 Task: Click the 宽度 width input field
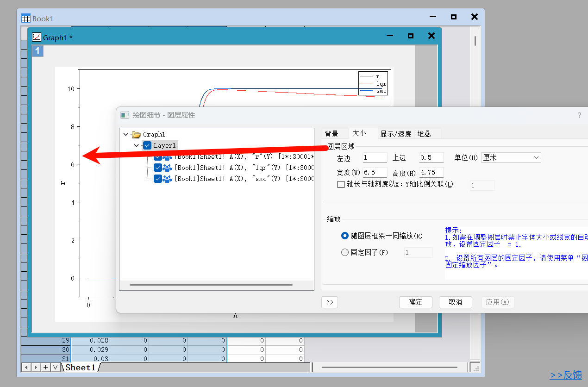pyautogui.click(x=375, y=173)
